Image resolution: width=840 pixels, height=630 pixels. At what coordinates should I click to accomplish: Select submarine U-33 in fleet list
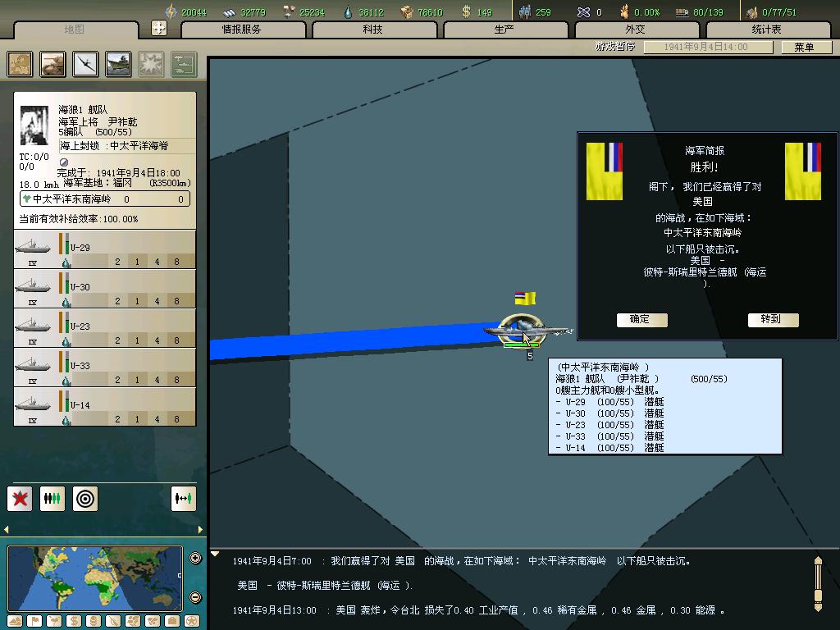(104, 368)
